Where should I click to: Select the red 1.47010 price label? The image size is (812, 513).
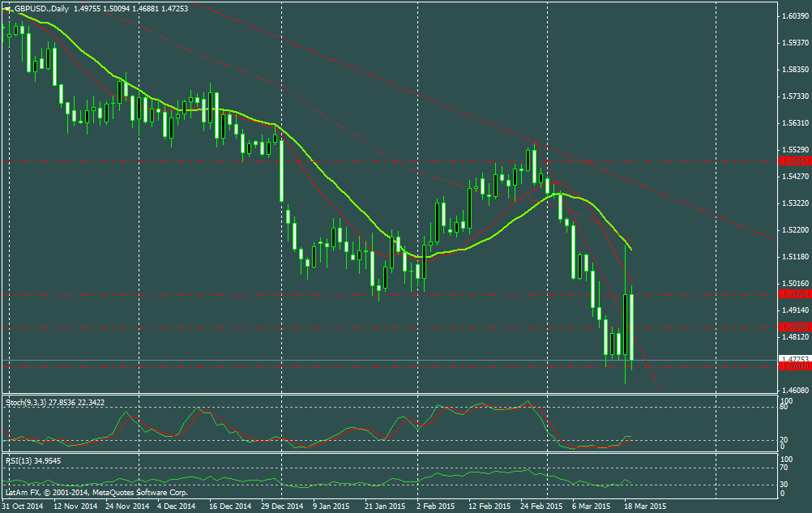[x=793, y=367]
